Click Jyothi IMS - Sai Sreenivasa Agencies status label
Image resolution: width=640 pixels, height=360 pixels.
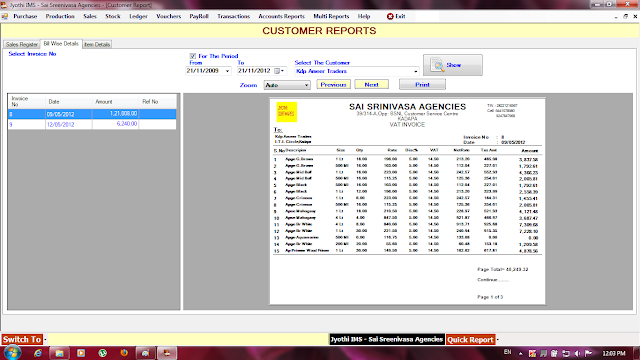click(387, 339)
